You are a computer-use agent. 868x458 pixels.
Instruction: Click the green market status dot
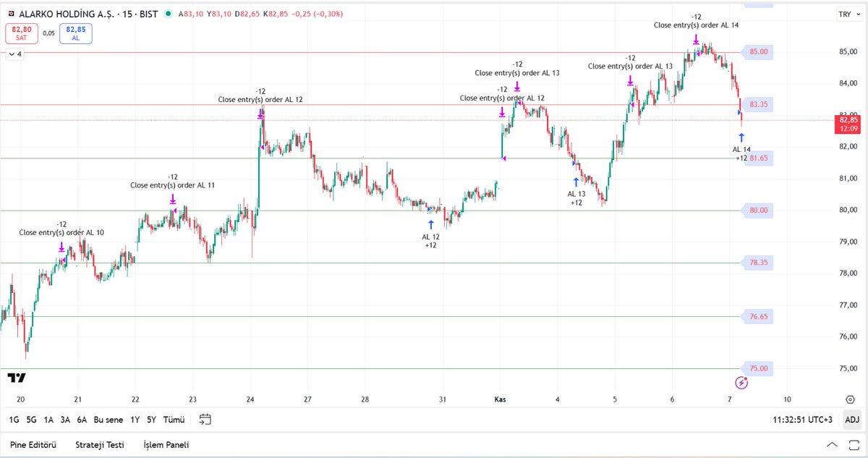click(x=169, y=14)
